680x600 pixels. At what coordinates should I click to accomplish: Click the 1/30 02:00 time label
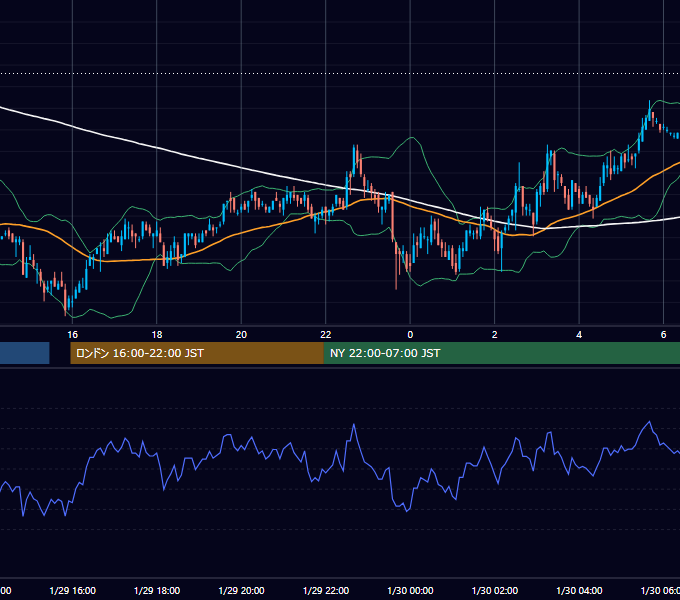point(494,590)
